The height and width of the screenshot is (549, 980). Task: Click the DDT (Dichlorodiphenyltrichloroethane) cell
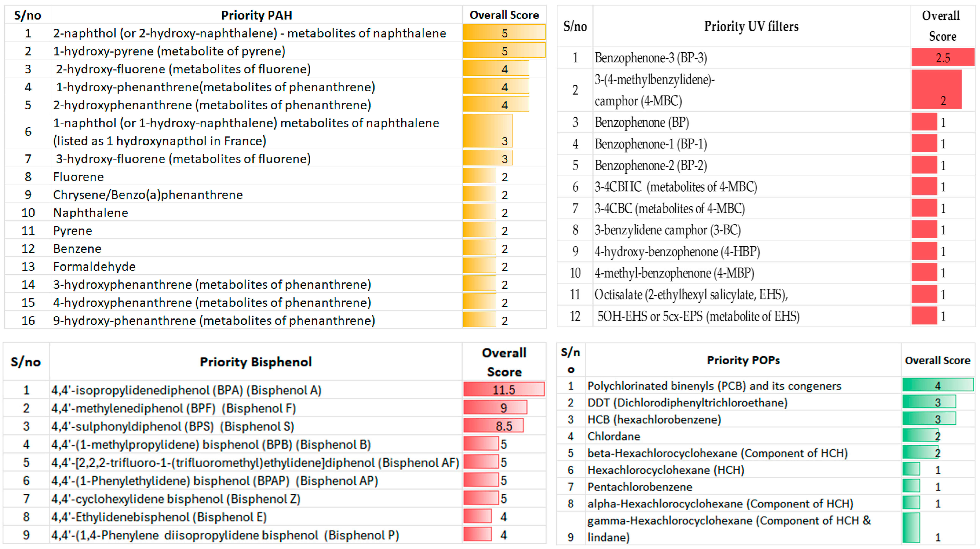point(687,403)
